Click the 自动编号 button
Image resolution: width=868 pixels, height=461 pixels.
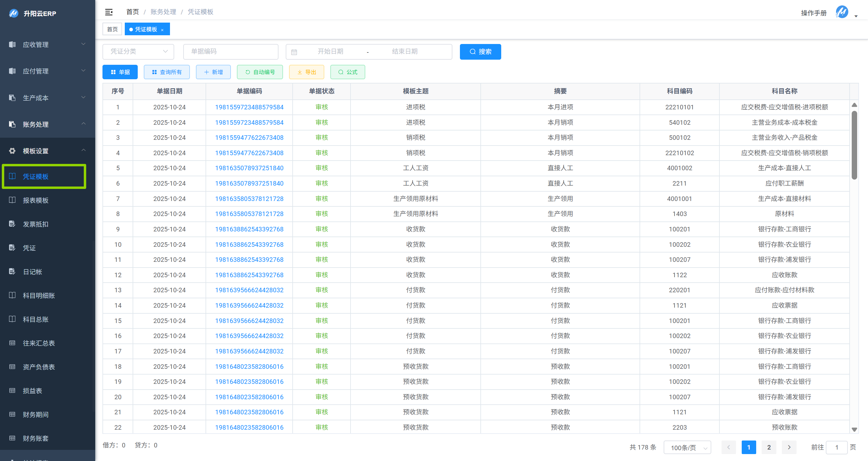coord(259,72)
